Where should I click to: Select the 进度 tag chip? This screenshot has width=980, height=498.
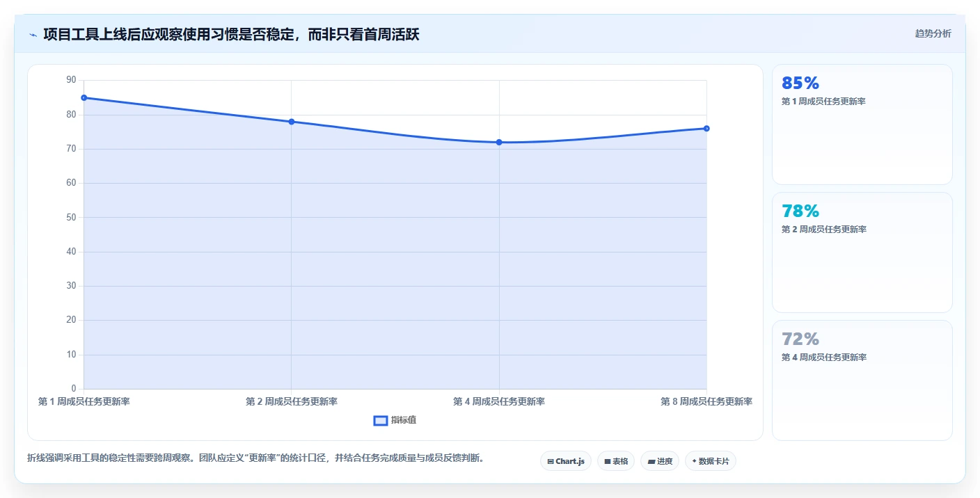pyautogui.click(x=660, y=461)
